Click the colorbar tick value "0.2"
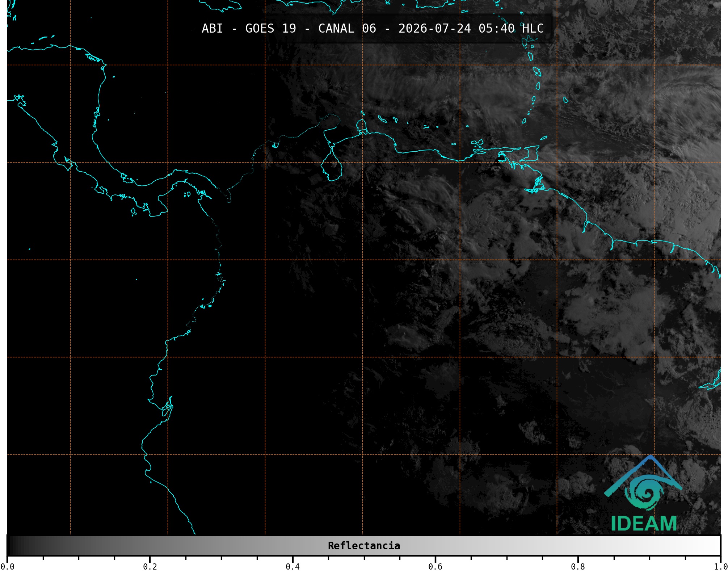The height and width of the screenshot is (571, 728). tap(150, 567)
